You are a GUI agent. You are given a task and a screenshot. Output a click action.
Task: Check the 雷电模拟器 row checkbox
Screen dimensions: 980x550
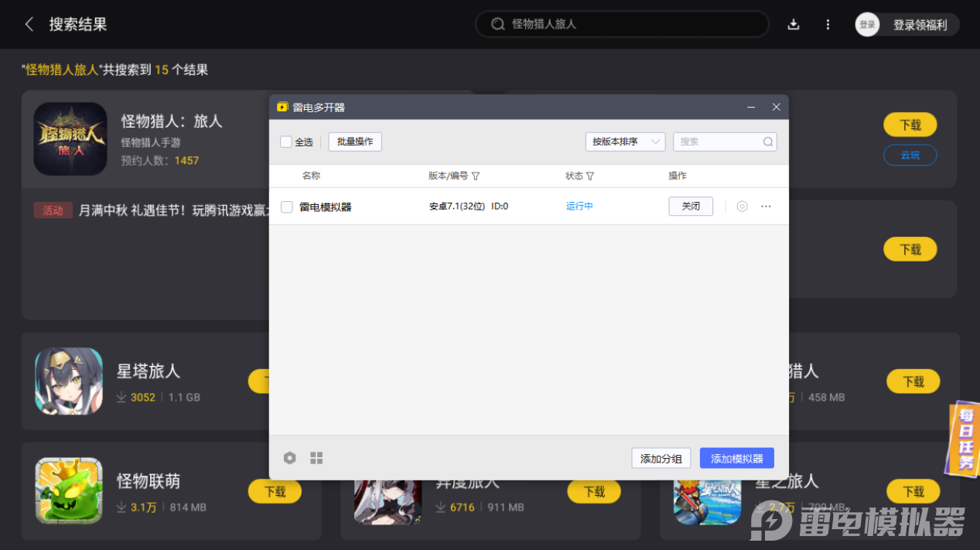pos(287,207)
